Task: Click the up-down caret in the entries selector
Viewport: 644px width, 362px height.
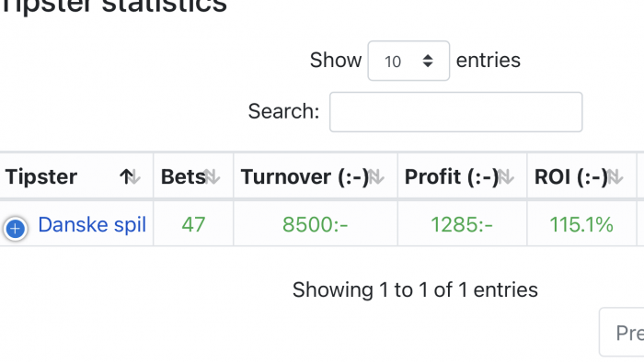Action: pyautogui.click(x=428, y=61)
